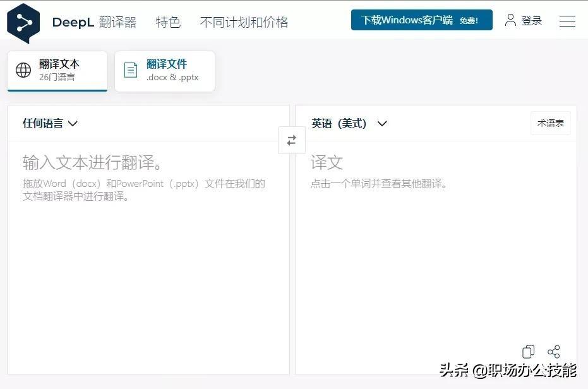
Task: Click the share translation icon
Action: click(x=553, y=352)
